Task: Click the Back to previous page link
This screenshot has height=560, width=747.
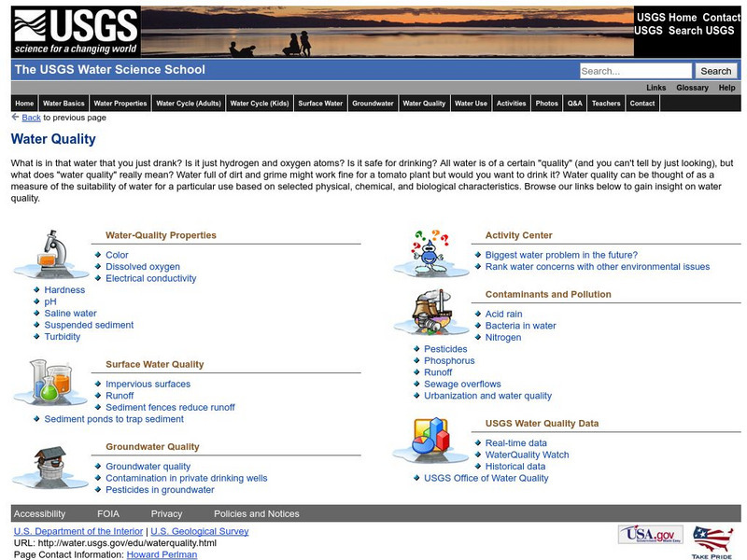Action: [x=31, y=118]
